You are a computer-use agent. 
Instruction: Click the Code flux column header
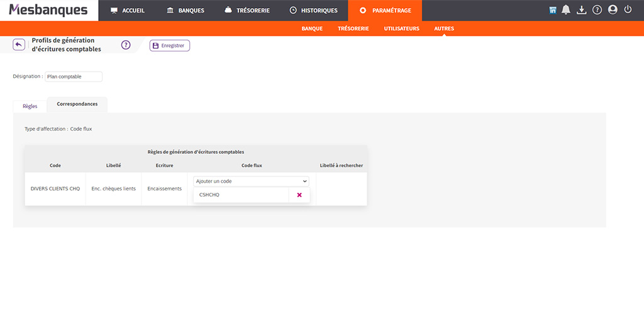[252, 165]
